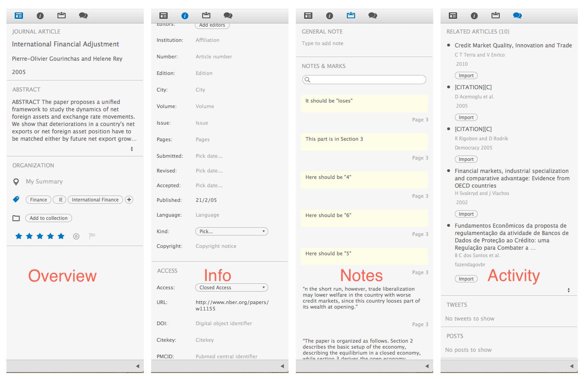Import the Financial markets OECD article

466,214
